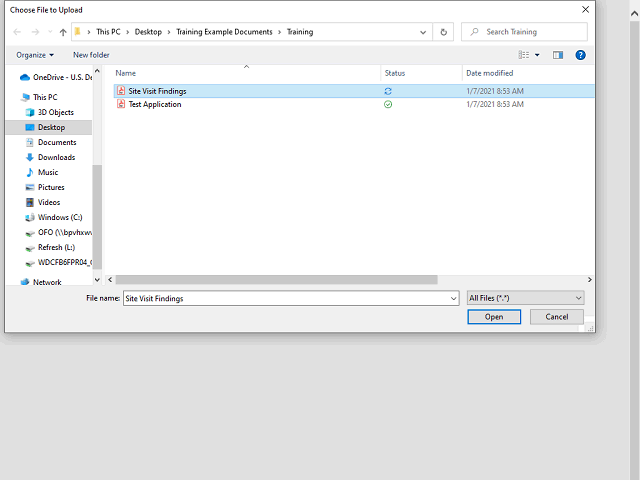640x480 pixels.
Task: Select Network in the navigation pane
Action: 41,282
